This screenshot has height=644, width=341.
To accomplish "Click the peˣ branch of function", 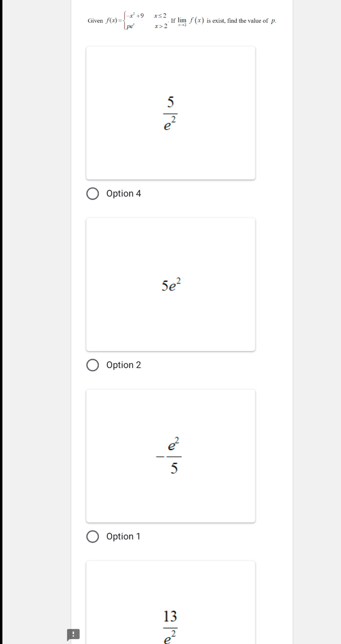I will [131, 26].
